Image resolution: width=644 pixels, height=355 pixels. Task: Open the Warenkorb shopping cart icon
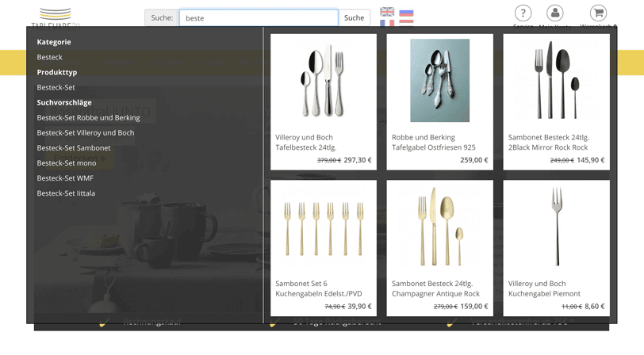(598, 13)
